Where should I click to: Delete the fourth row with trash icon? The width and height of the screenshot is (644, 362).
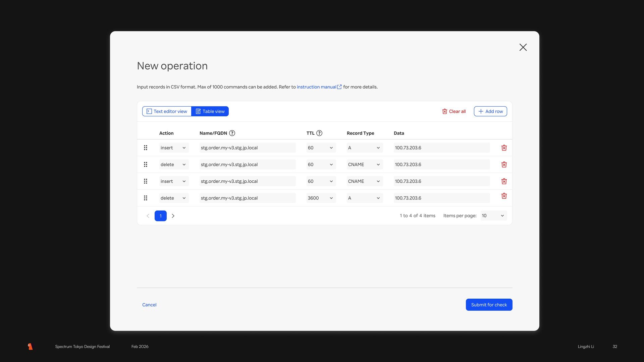pos(504,196)
